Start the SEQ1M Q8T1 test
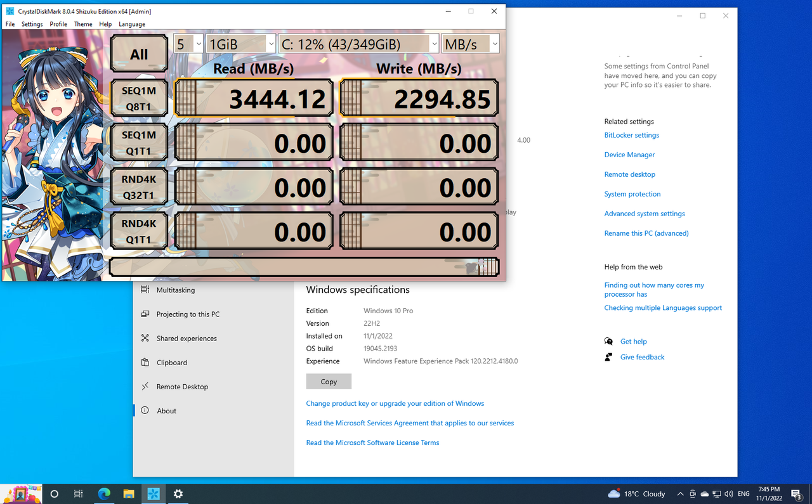The width and height of the screenshot is (812, 504). (x=139, y=98)
